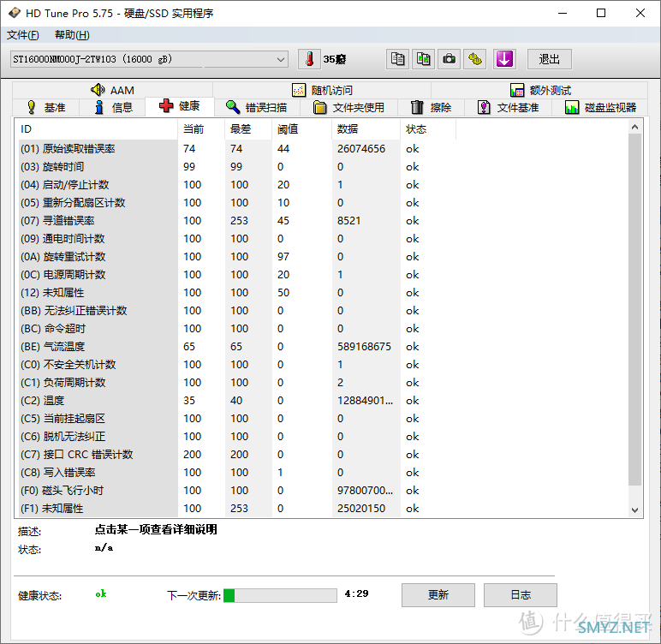Select the (C6) 脱机无法纠正 row

(x=237, y=437)
